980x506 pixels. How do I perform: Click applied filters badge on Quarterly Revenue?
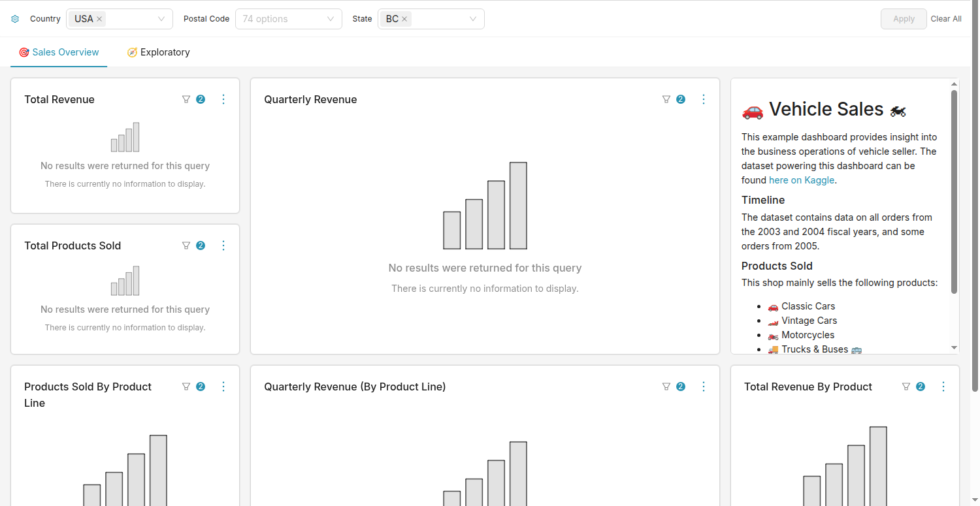click(681, 99)
